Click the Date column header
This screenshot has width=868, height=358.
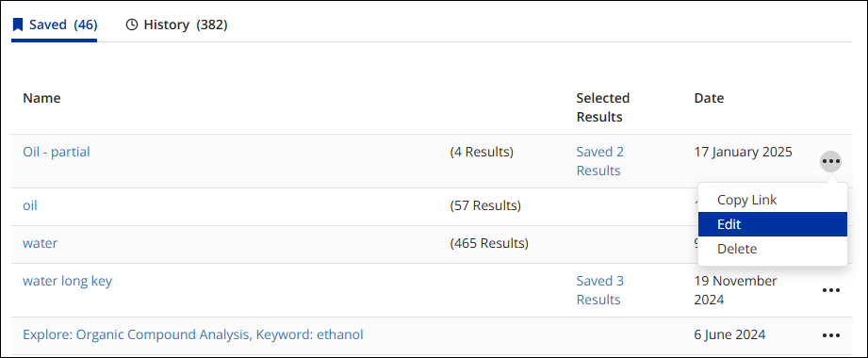709,99
